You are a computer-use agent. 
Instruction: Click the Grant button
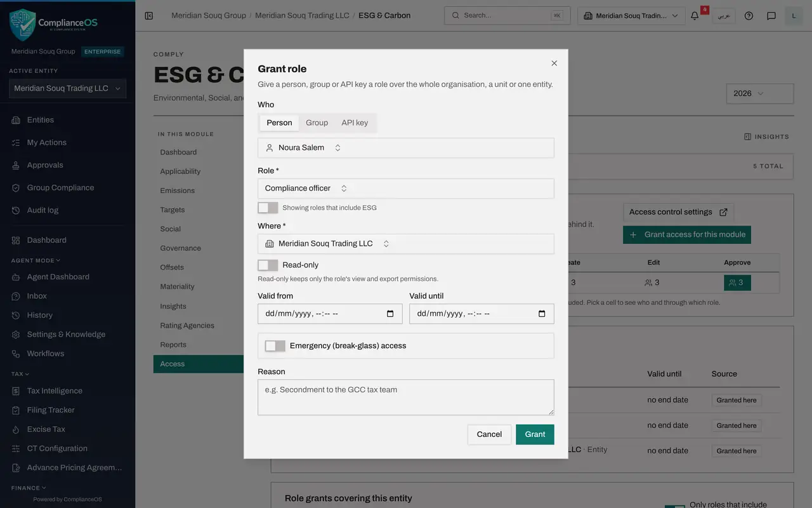pos(535,434)
